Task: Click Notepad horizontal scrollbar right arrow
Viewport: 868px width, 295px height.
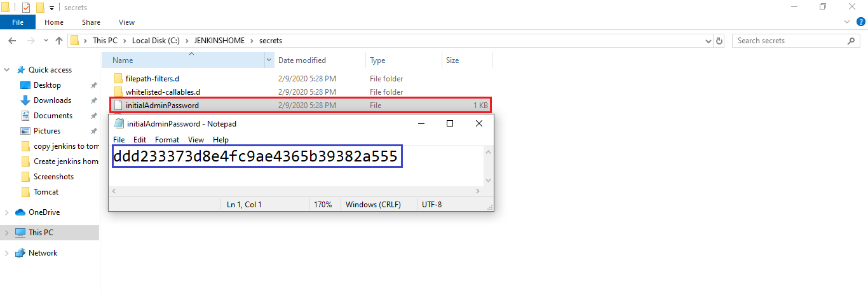Action: 478,191
